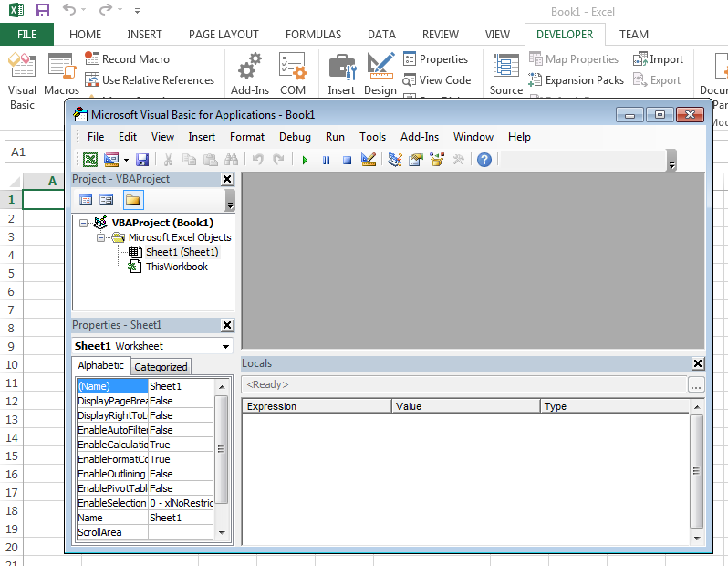This screenshot has width=728, height=566.
Task: Click Redo icon in VBA toolbar
Action: (278, 160)
